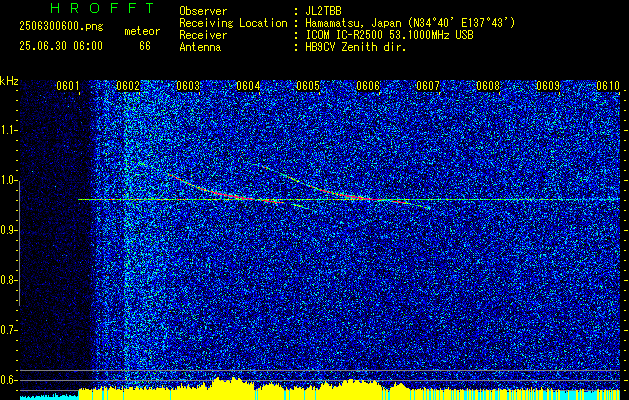Screen dimensions: 629x400
Task: Click the meteor count 66
Action: (x=145, y=46)
